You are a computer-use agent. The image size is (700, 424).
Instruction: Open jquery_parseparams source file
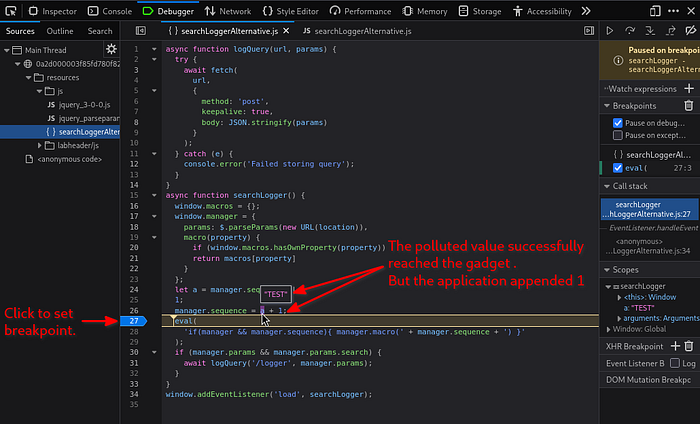tap(83, 118)
